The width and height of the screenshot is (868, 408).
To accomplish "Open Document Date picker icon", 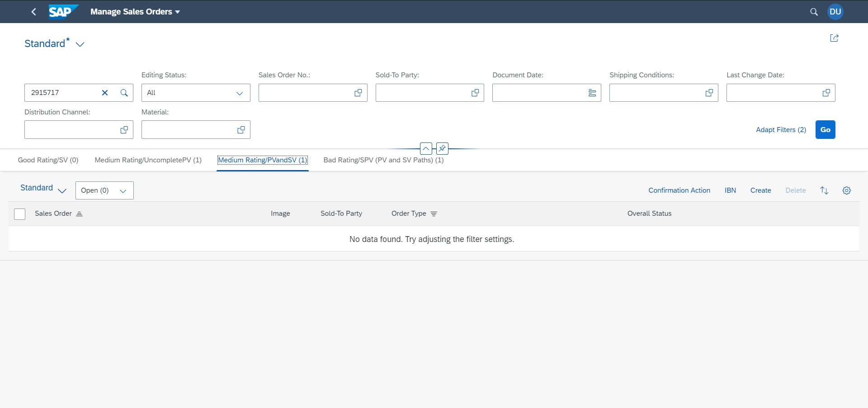I will 592,93.
